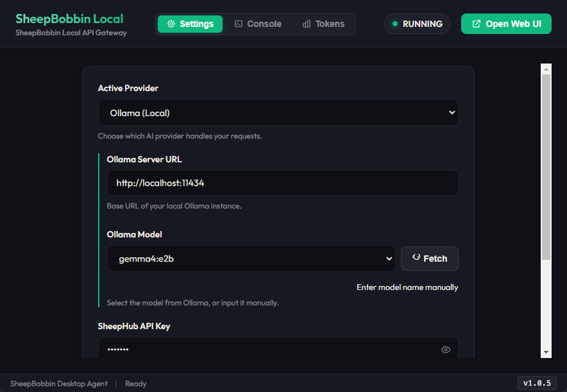Image resolution: width=567 pixels, height=392 pixels.
Task: Open the Console tab
Action: (258, 24)
